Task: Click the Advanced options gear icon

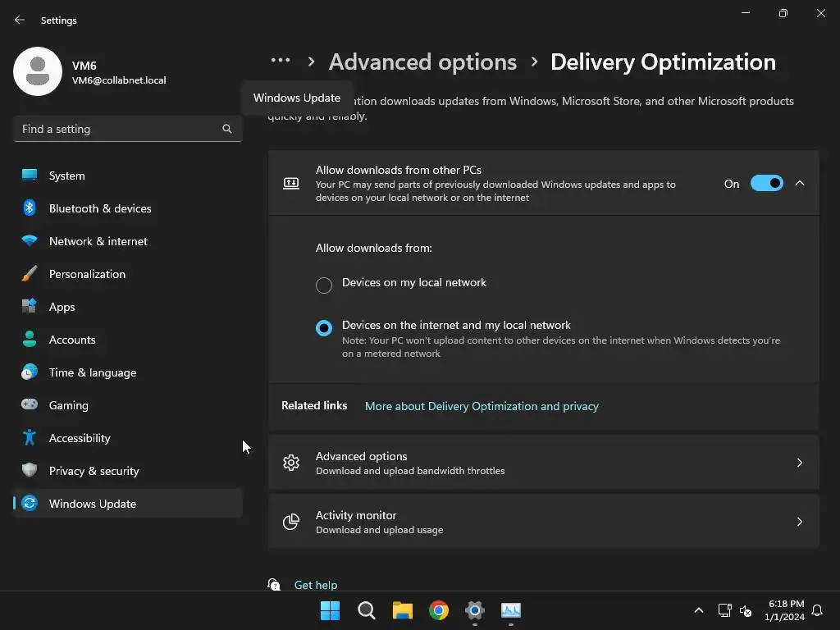Action: (x=291, y=463)
